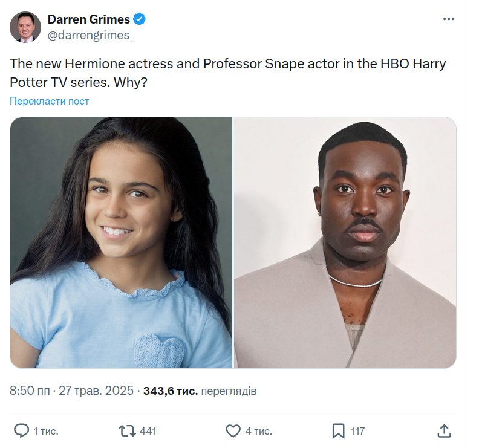The height and width of the screenshot is (448, 482).
Task: Click the blue verified badge
Action: [x=140, y=19]
